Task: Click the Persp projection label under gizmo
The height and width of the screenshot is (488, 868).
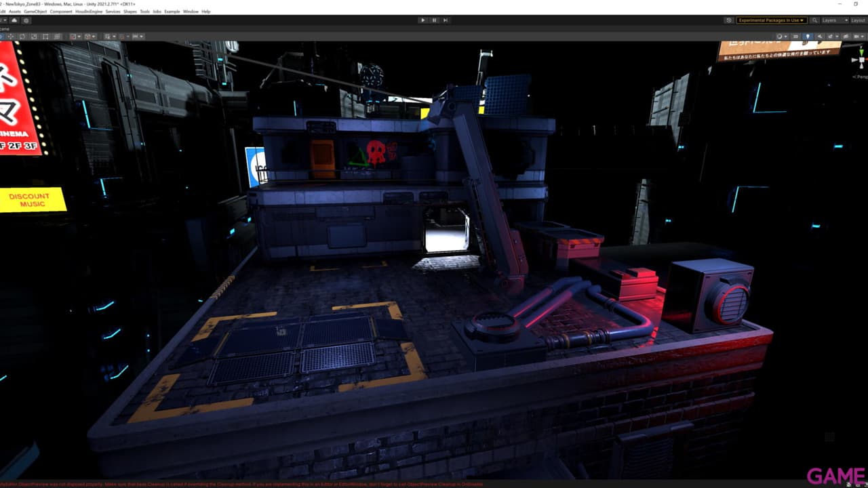Action: (860, 77)
